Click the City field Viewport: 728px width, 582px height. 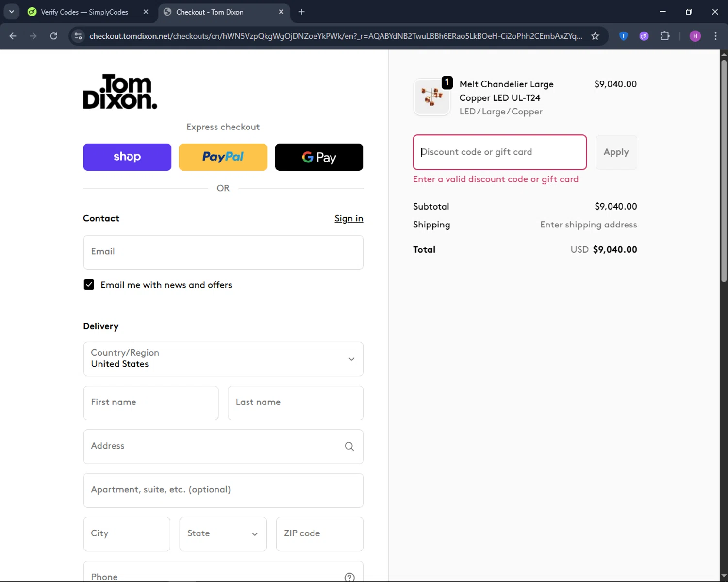pos(127,534)
